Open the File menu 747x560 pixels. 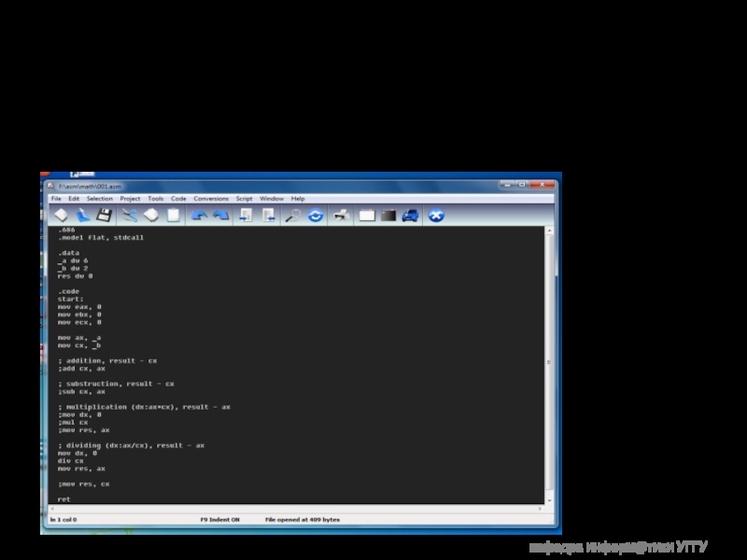click(x=56, y=199)
